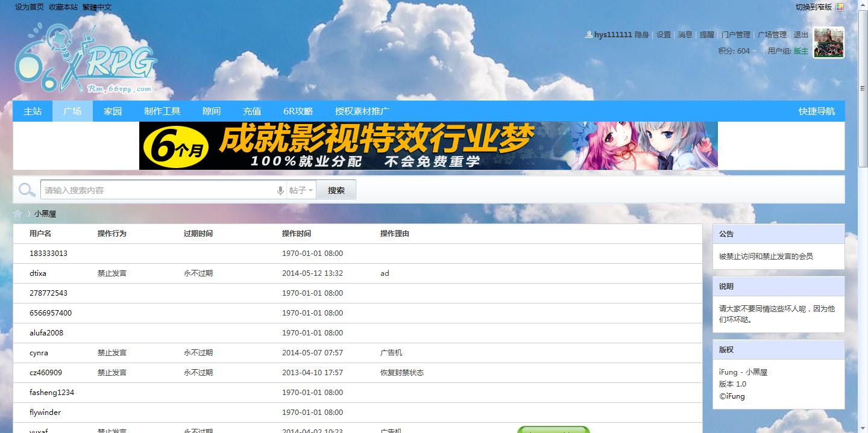This screenshot has height=433, width=868.
Task: Click the microphone voice search icon
Action: (x=280, y=190)
